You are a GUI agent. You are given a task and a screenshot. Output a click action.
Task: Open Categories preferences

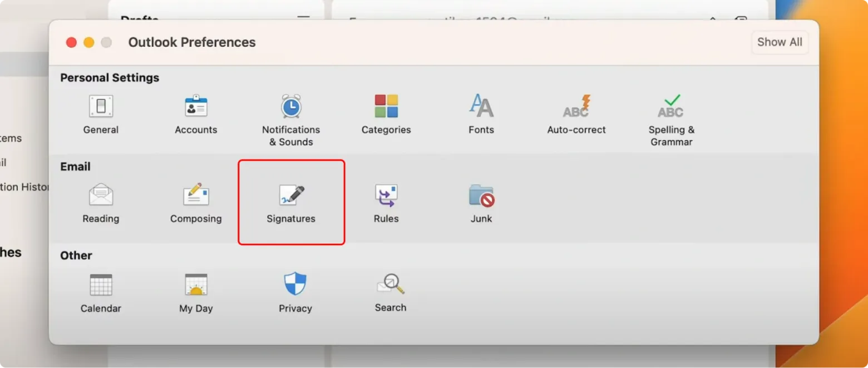click(x=386, y=115)
